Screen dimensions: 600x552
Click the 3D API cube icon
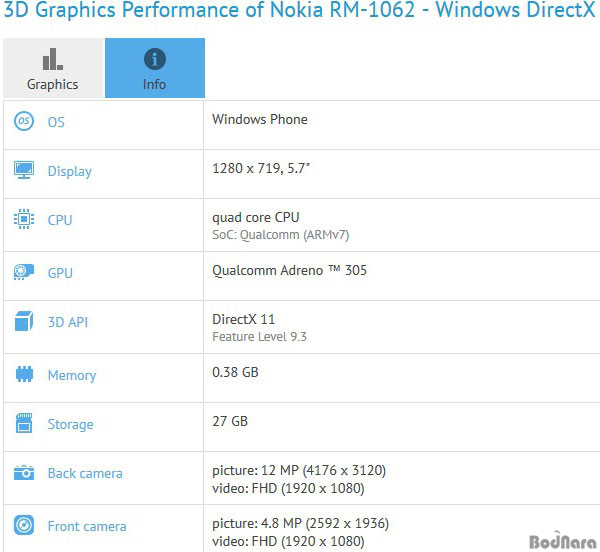pyautogui.click(x=24, y=321)
